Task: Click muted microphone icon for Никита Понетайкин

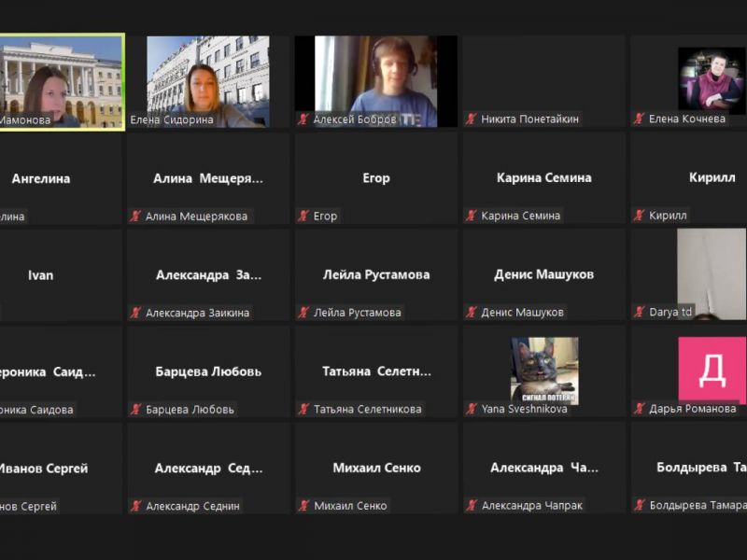Action: tap(472, 119)
